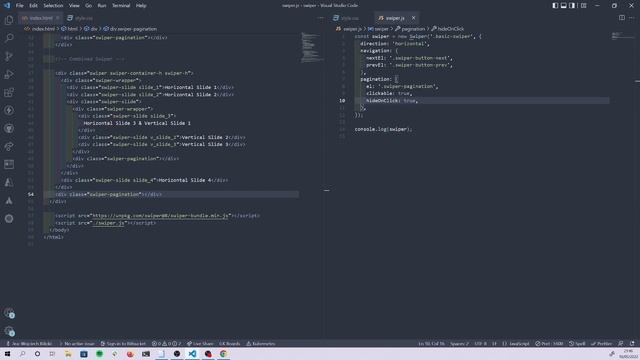Click the Port: 5500 Live Server indicator
This screenshot has width=640, height=360.
pyautogui.click(x=549, y=344)
